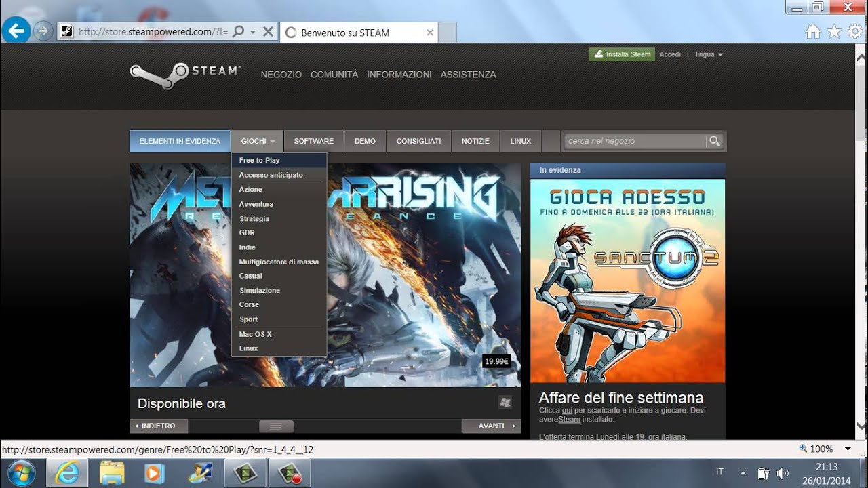Image resolution: width=868 pixels, height=488 pixels.
Task: Select the ELEMENTI IN EVIDENZA tab
Action: pyautogui.click(x=180, y=141)
